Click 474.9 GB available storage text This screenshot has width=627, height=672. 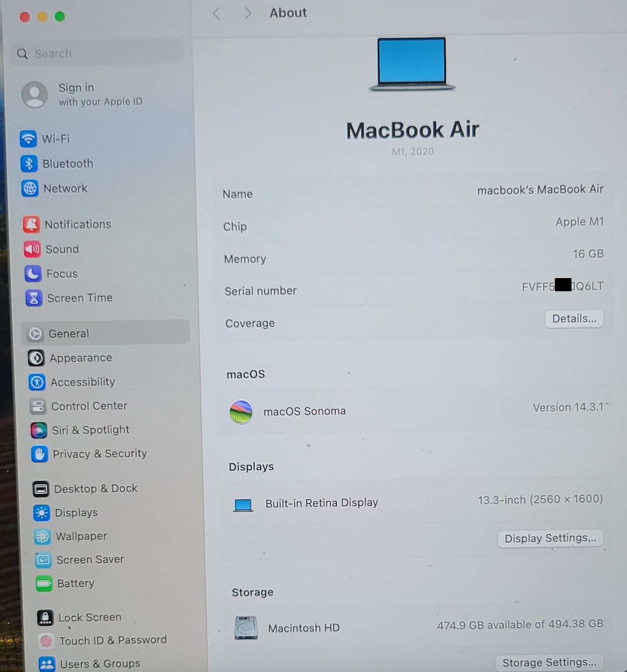[x=520, y=625]
